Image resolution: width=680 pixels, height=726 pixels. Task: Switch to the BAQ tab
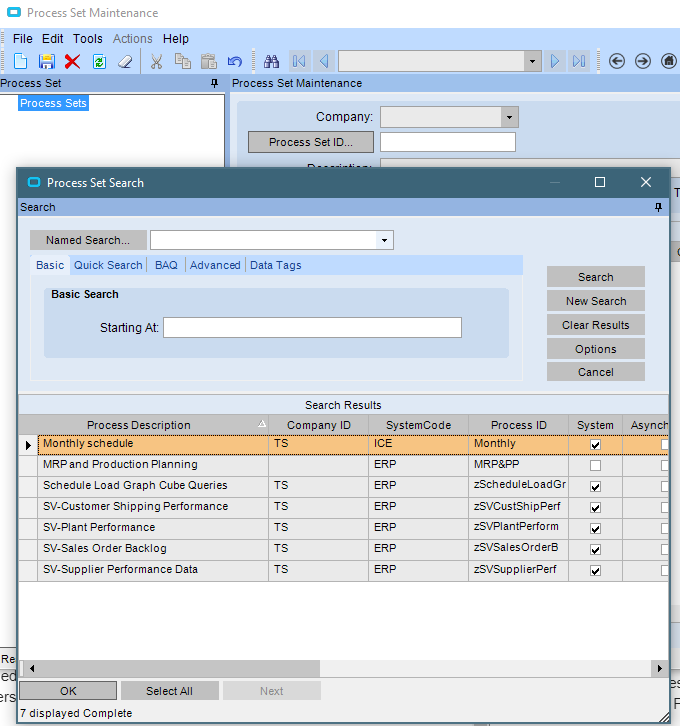(x=166, y=265)
